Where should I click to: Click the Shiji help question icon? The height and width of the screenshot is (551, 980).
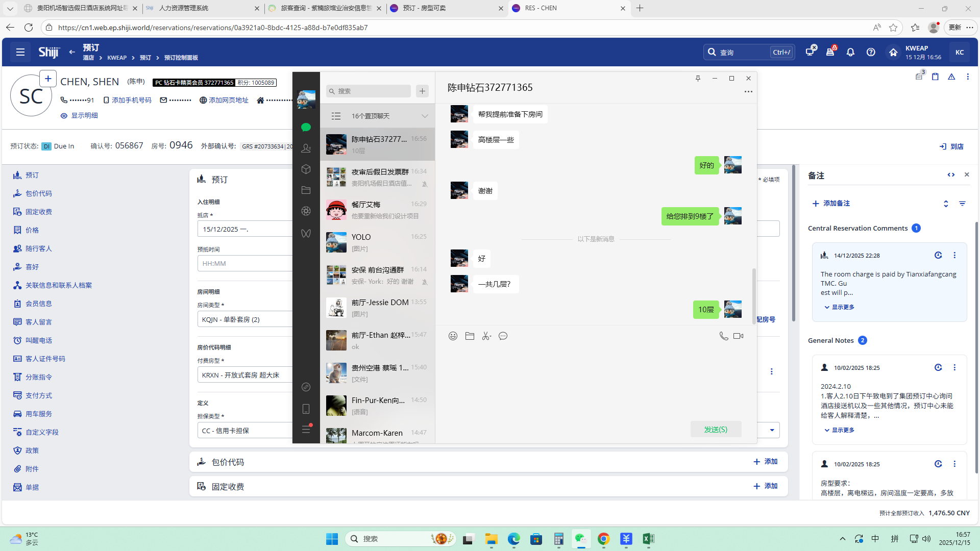(871, 52)
